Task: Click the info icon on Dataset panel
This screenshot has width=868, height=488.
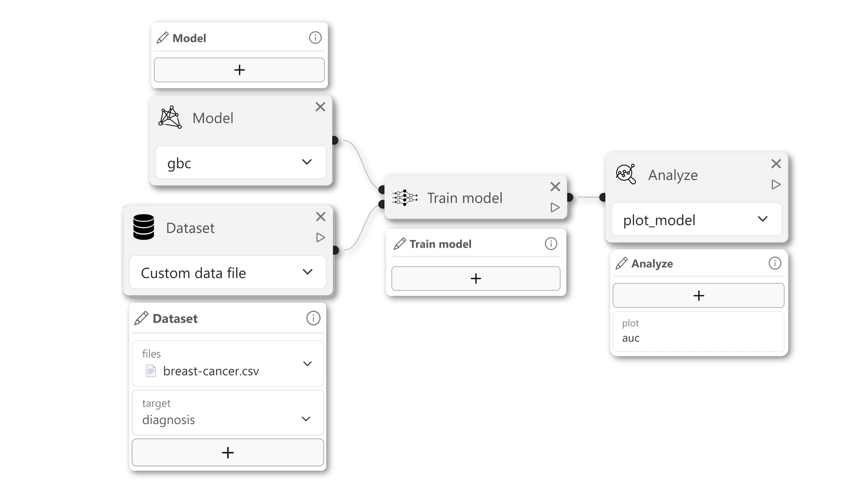Action: click(313, 318)
